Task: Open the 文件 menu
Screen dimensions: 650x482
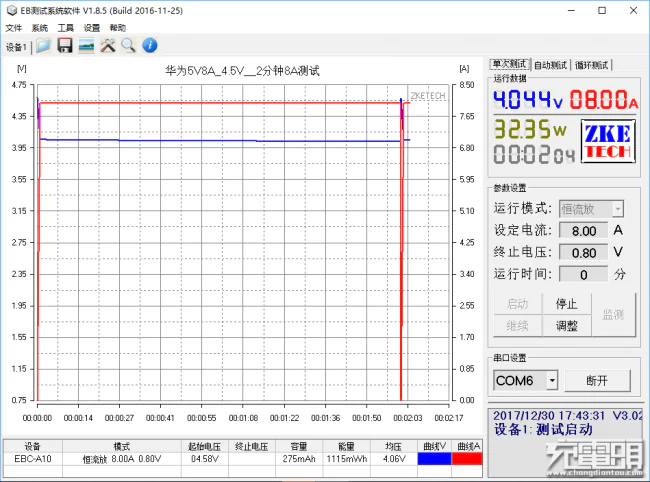Action: click(14, 28)
